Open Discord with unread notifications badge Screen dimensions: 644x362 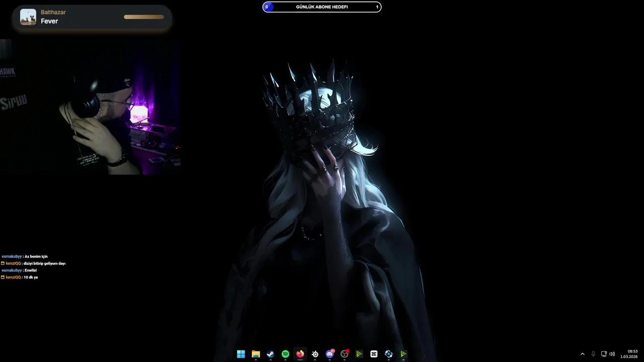(330, 354)
